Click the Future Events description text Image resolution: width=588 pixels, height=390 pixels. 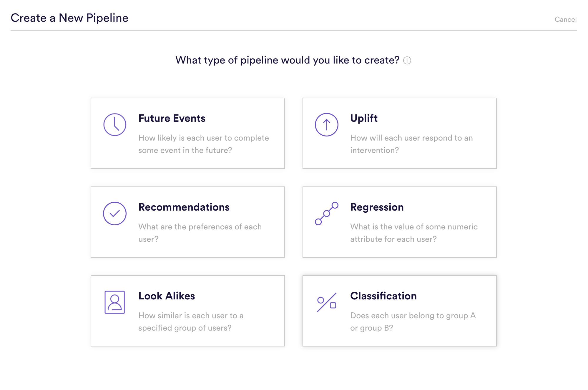tap(203, 144)
